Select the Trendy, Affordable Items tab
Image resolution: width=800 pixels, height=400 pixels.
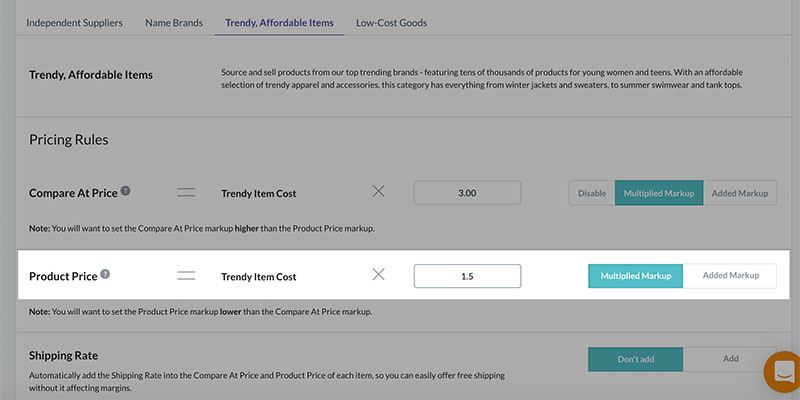tap(279, 22)
